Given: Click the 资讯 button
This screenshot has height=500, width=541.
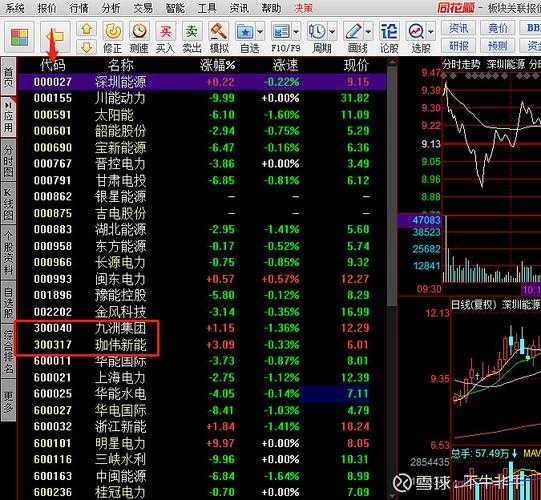Looking at the screenshot, I should (459, 28).
